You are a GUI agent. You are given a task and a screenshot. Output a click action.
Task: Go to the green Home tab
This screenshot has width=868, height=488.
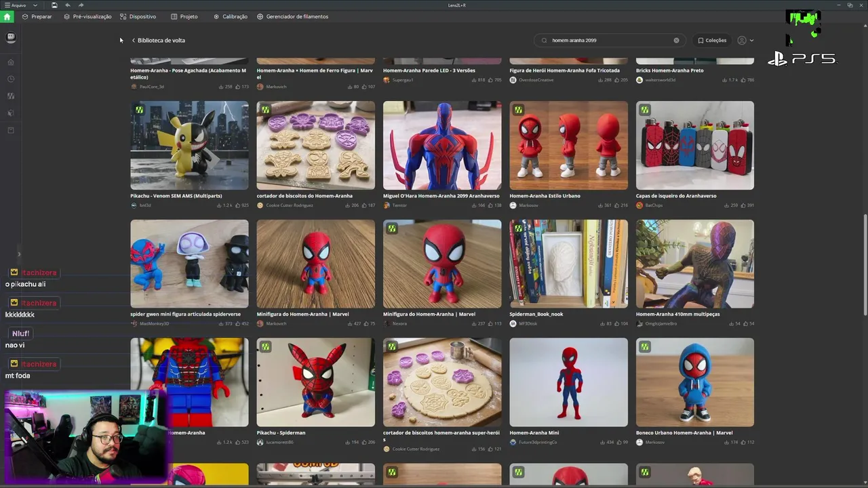[x=7, y=16]
